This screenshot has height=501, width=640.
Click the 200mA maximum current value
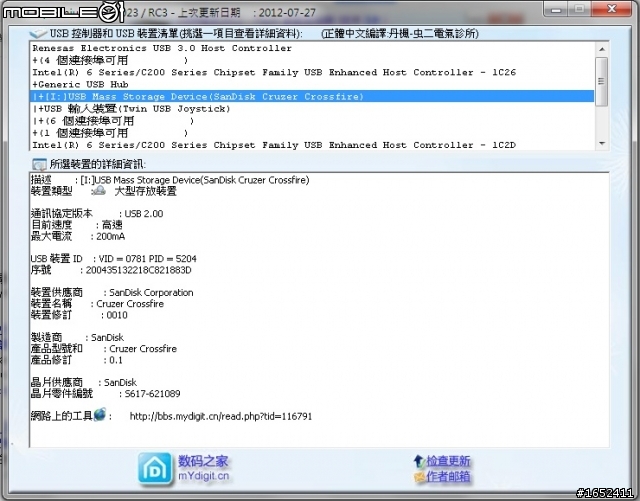coord(111,236)
